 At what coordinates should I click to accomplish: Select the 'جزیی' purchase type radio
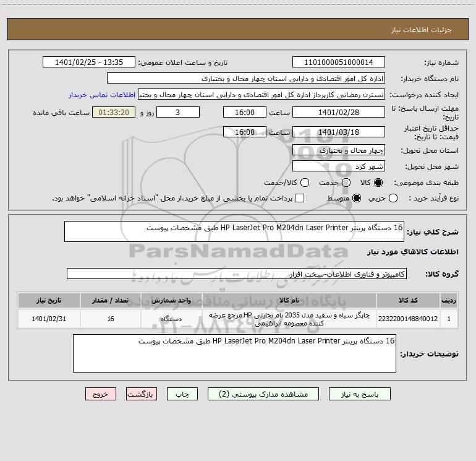[393, 198]
